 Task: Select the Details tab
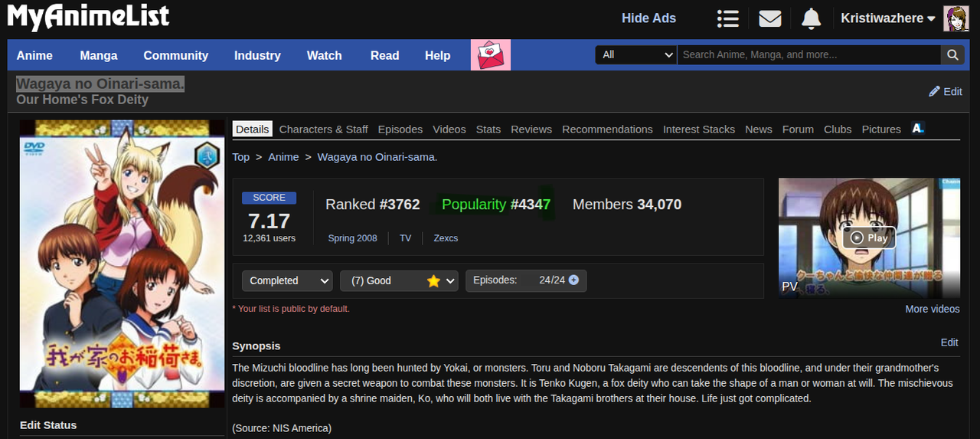tap(253, 129)
